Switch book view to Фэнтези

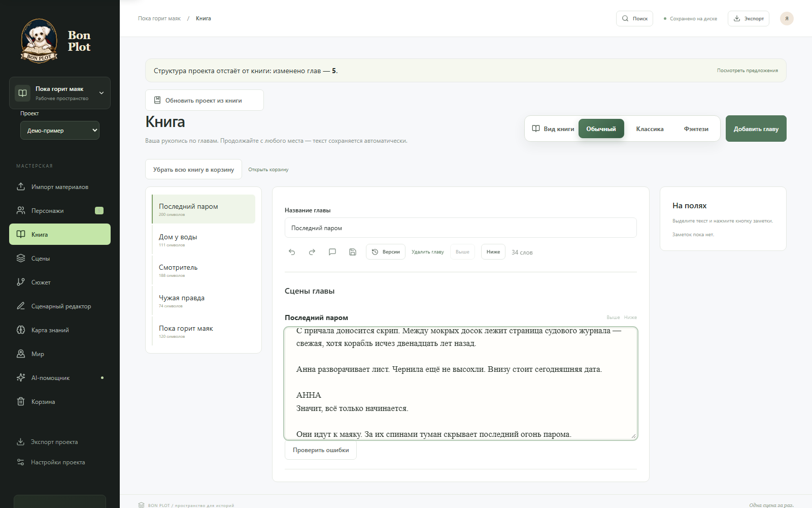click(x=696, y=129)
